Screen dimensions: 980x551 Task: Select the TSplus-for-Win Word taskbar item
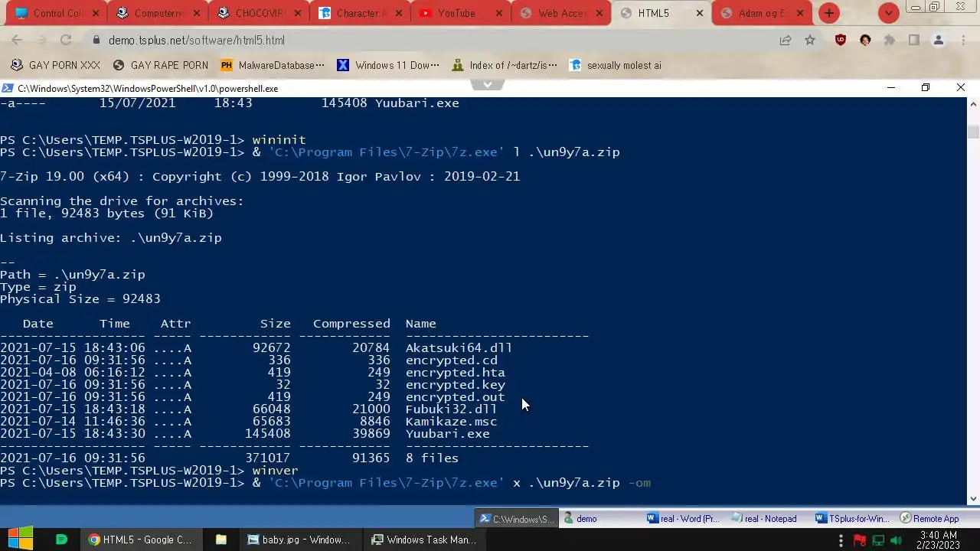[852, 519]
